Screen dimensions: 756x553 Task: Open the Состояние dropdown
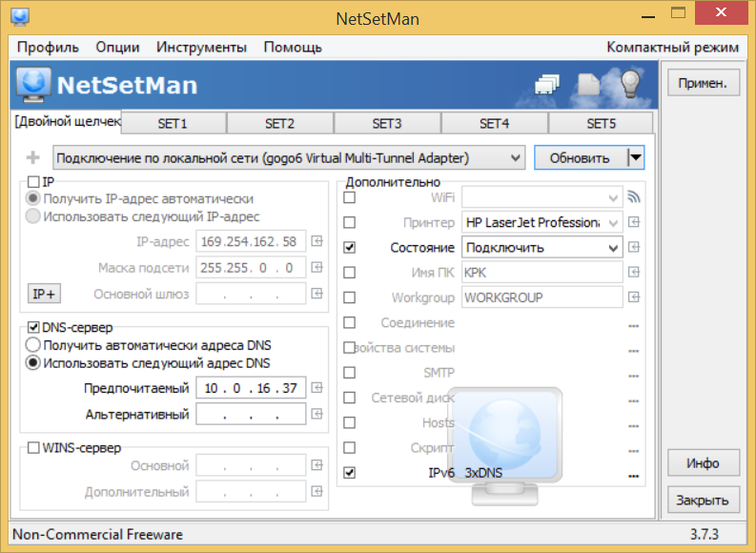pyautogui.click(x=541, y=248)
